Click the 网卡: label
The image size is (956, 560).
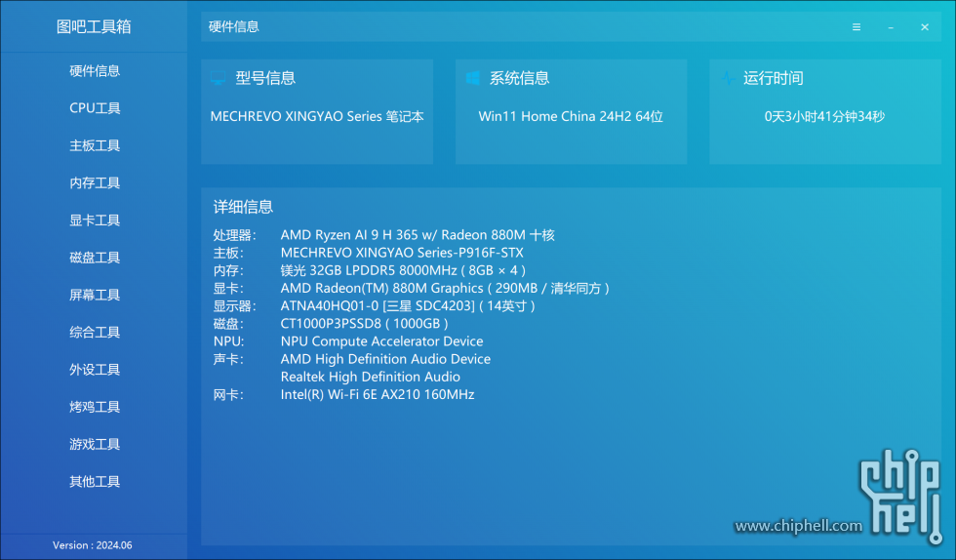(228, 395)
